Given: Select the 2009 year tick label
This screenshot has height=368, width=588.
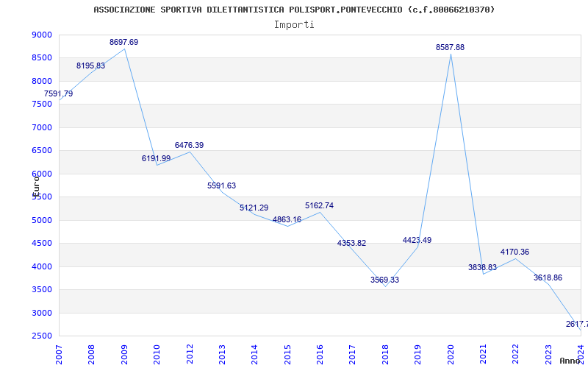Looking at the screenshot, I should pos(124,355).
